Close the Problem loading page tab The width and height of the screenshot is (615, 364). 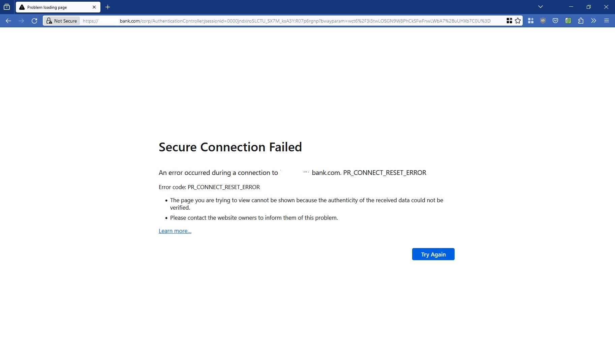click(94, 7)
